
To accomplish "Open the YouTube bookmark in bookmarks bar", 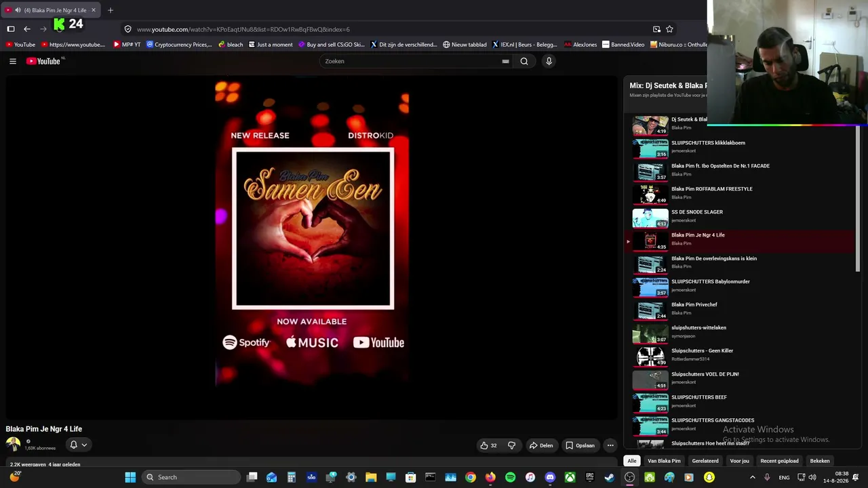I will coord(20,45).
